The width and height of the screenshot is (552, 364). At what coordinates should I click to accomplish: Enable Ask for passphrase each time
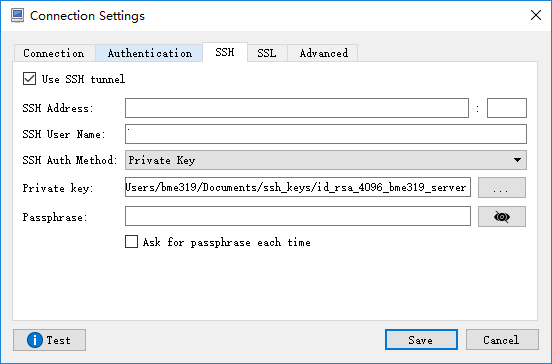click(x=131, y=242)
